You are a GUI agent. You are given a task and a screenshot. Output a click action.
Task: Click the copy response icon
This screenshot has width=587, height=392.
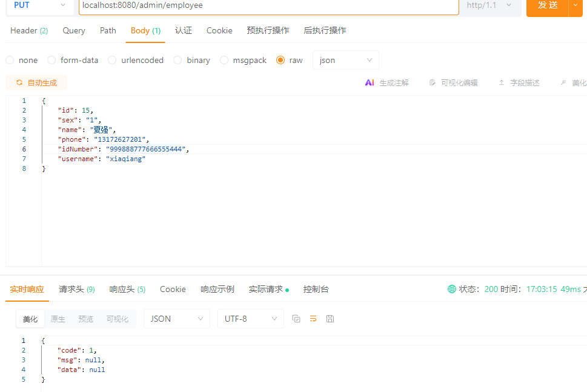pyautogui.click(x=296, y=319)
